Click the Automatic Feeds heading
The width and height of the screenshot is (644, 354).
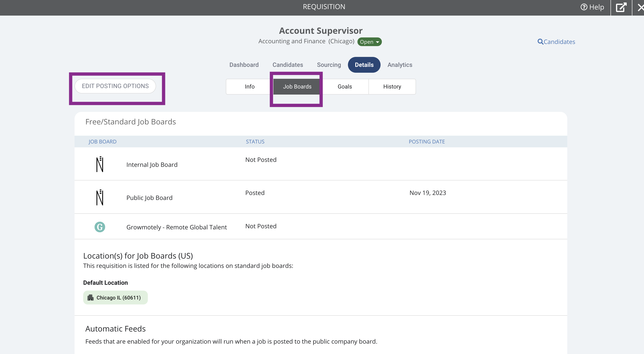[x=115, y=329]
